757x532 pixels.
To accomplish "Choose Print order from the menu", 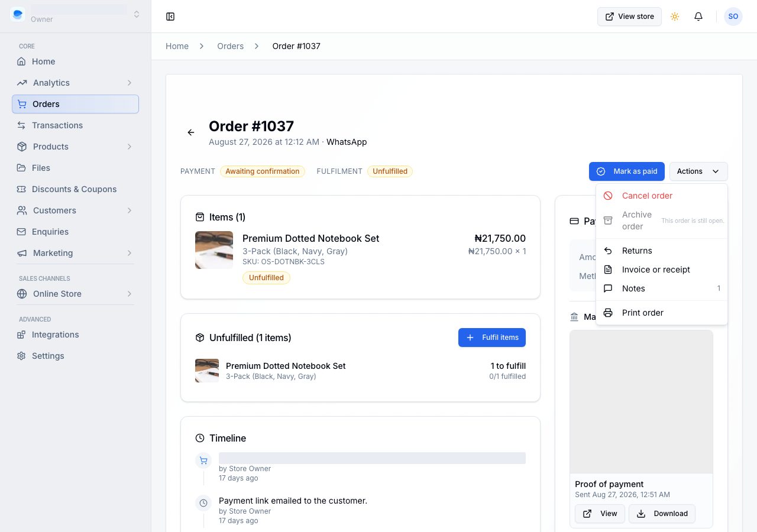I will click(x=662, y=313).
